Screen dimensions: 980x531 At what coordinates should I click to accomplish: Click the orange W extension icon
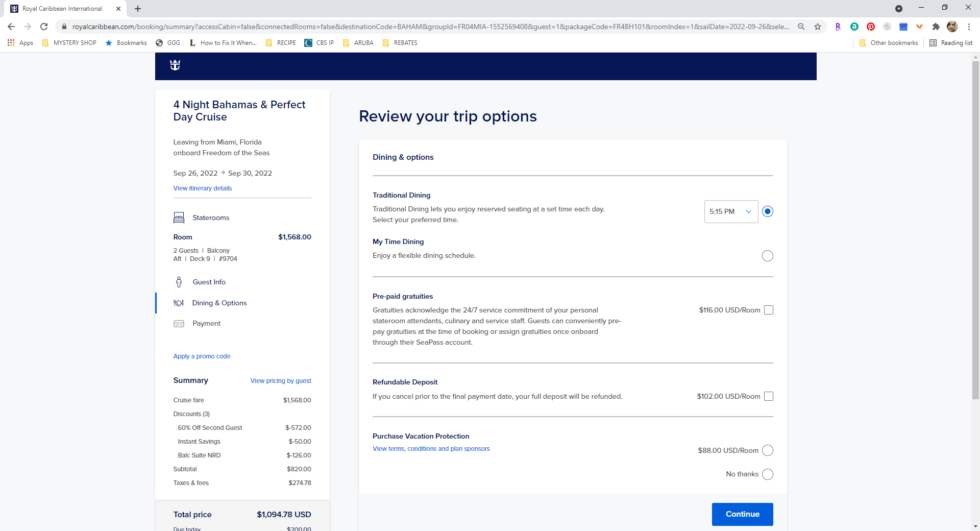tap(919, 27)
